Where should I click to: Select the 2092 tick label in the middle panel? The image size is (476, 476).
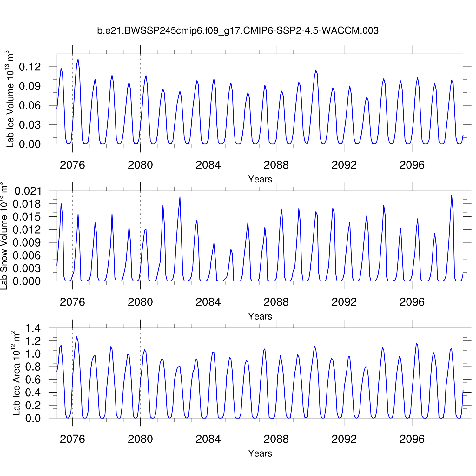click(x=344, y=302)
